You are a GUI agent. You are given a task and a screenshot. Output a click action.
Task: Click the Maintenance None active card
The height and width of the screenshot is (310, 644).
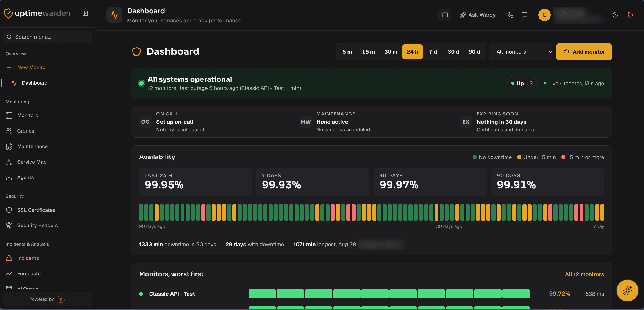[372, 122]
